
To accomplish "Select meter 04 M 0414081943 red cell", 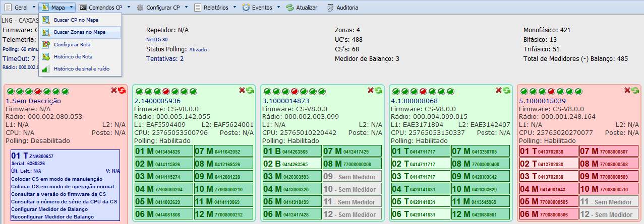I will click(x=547, y=189).
